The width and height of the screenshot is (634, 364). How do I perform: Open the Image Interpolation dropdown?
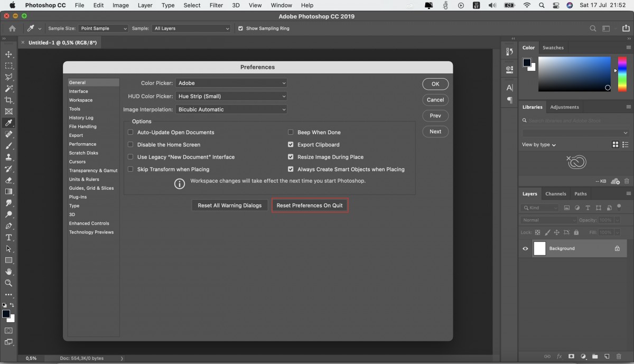(x=231, y=109)
